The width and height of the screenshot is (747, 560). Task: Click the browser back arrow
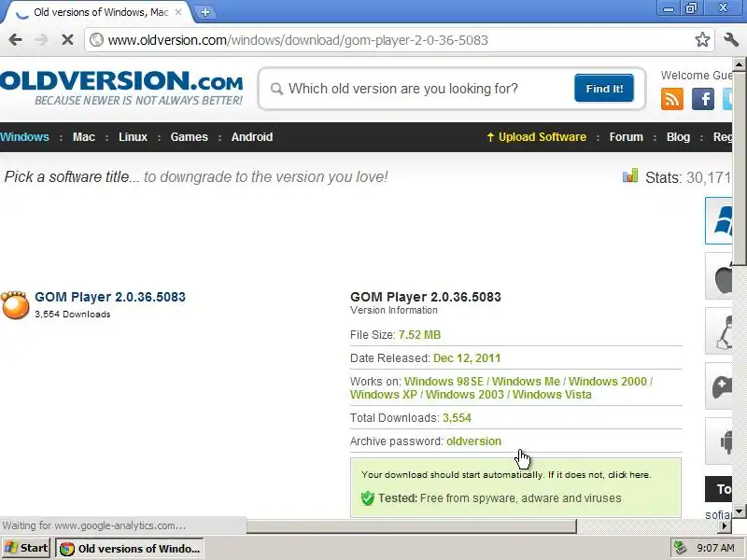15,39
